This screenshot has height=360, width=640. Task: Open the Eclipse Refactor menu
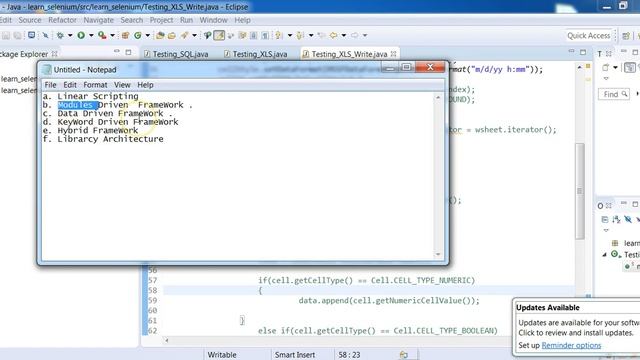point(62,20)
